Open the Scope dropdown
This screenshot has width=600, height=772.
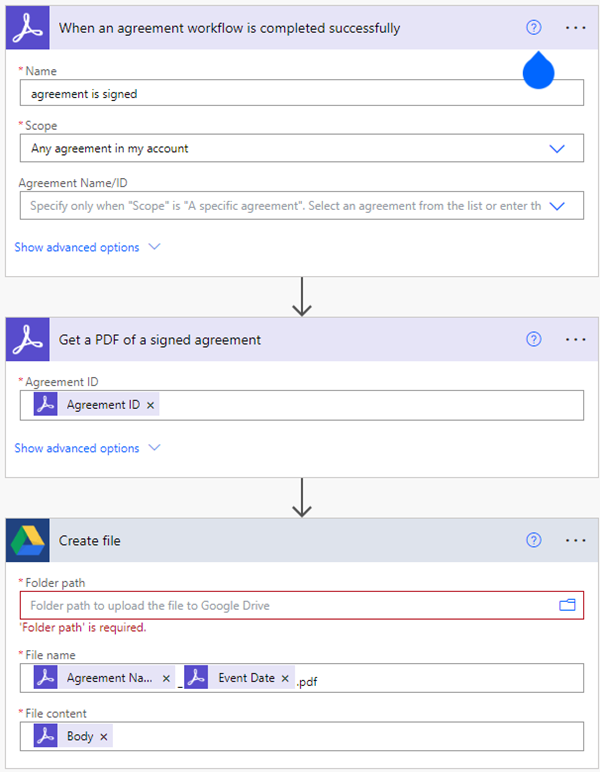(557, 148)
